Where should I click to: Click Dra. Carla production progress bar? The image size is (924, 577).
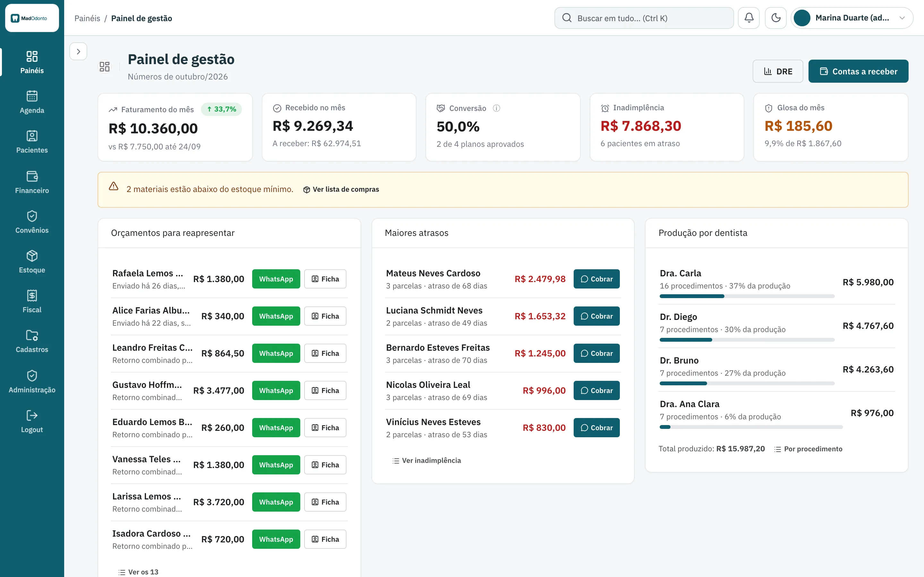747,296
